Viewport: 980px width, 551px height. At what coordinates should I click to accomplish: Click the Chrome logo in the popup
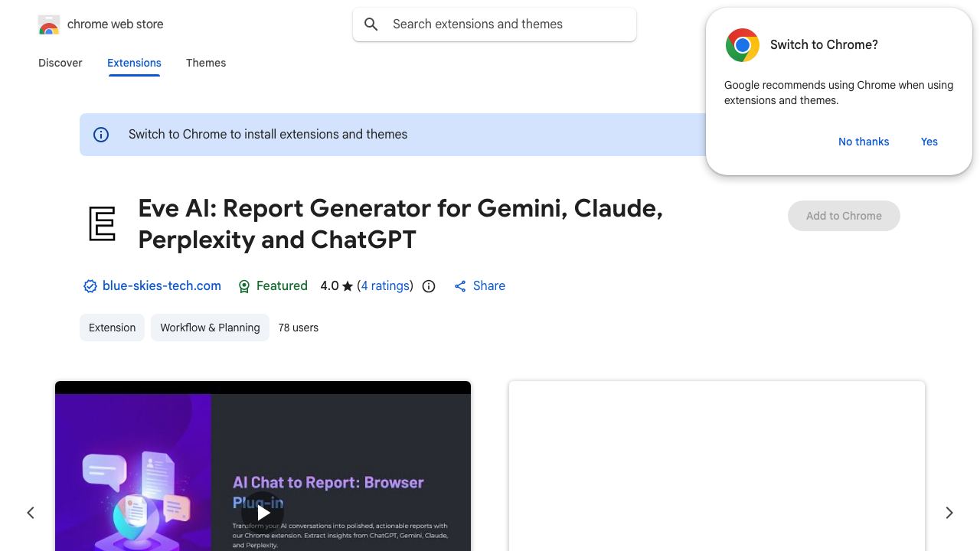point(743,45)
